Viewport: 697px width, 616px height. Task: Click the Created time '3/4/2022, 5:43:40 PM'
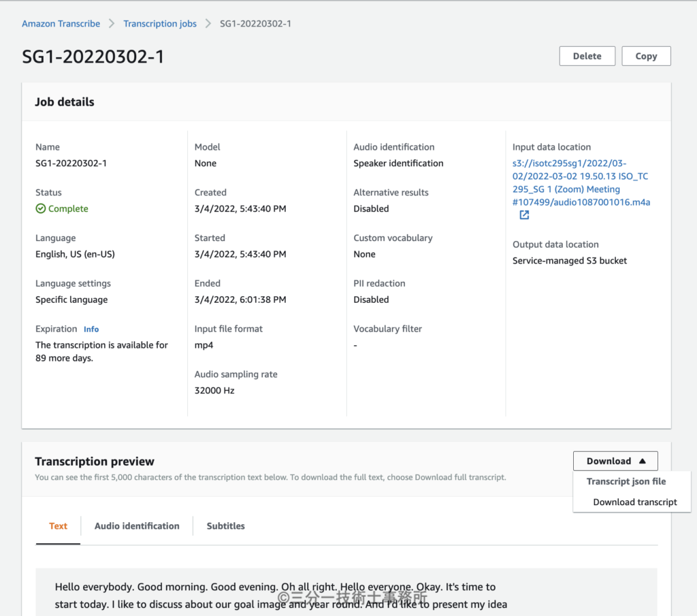point(240,208)
